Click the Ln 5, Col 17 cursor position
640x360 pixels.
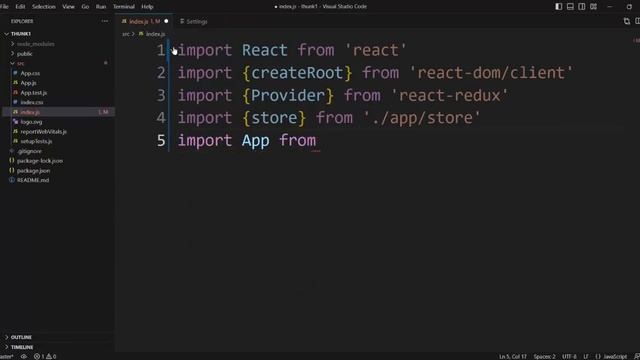513,356
